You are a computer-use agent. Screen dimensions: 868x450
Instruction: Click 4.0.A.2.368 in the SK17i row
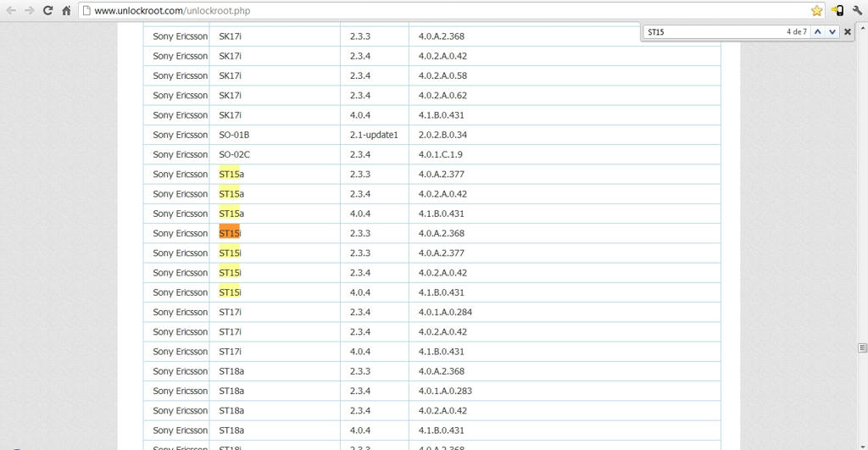coord(441,36)
